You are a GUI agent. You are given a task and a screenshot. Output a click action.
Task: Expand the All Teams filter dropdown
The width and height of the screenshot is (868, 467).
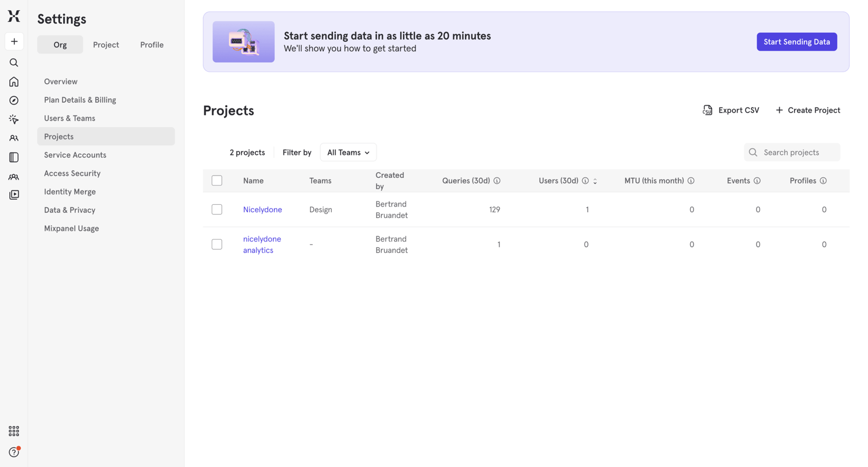click(348, 153)
